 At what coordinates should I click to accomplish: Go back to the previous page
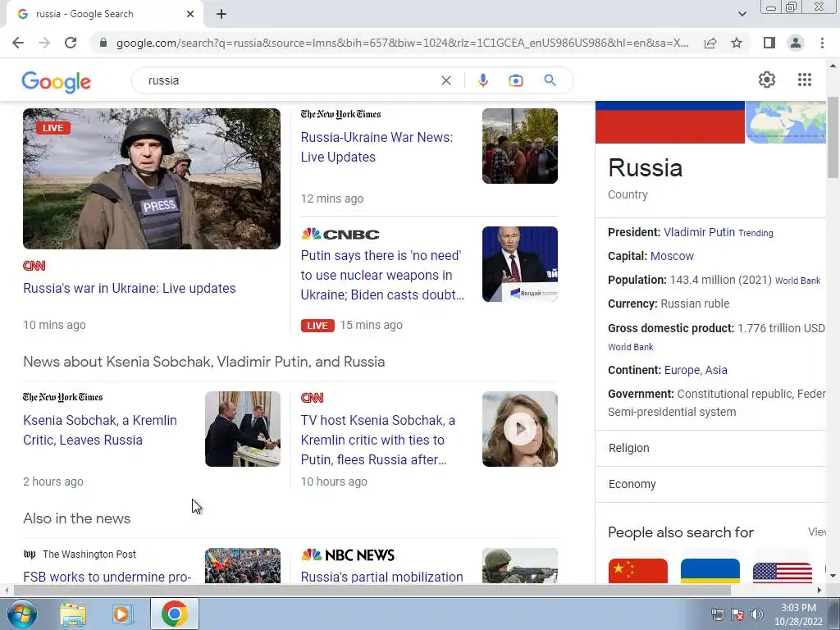pyautogui.click(x=18, y=43)
